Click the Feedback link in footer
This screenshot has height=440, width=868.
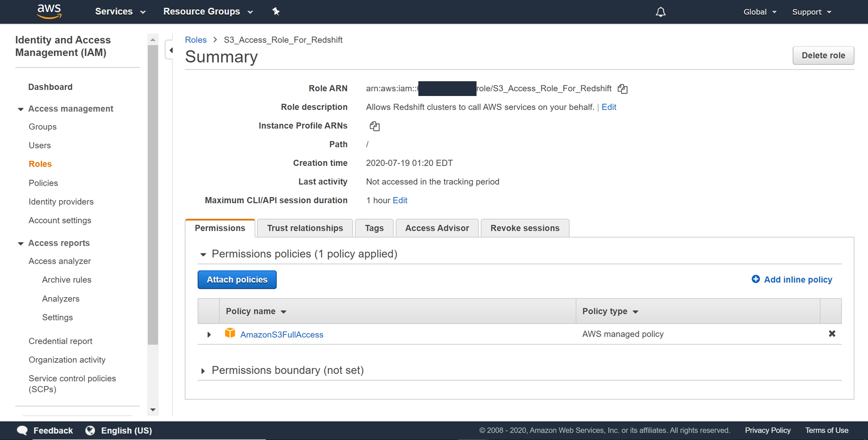tap(53, 430)
